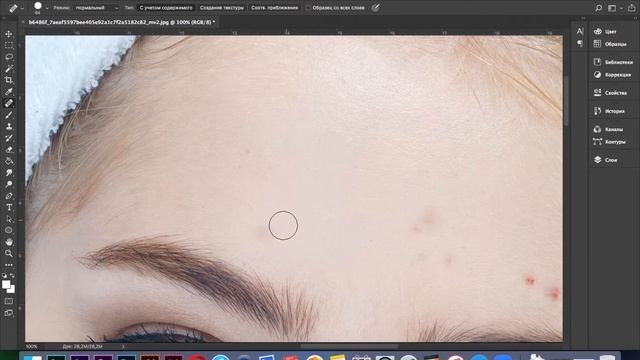The height and width of the screenshot is (360, 640).
Task: Select the Zoom tool
Action: pos(9,253)
